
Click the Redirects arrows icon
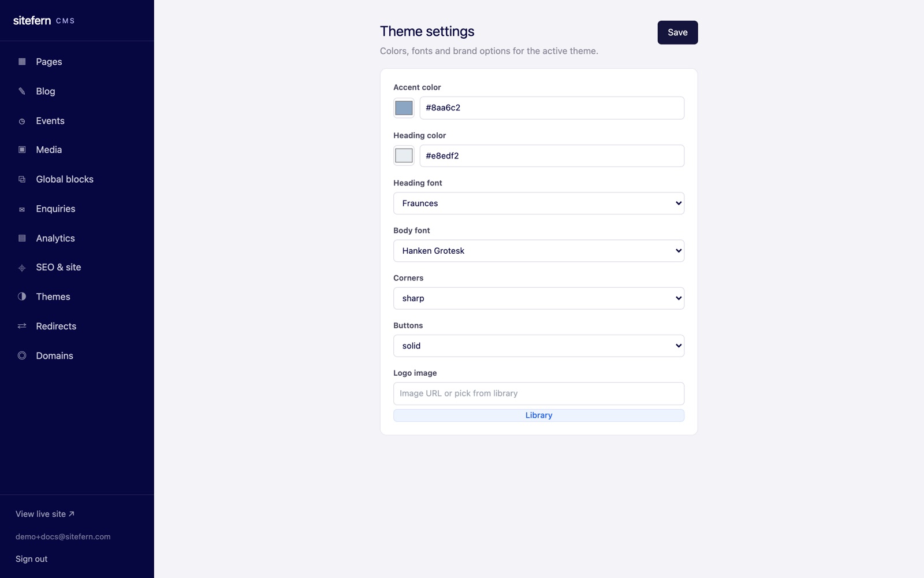click(x=22, y=326)
